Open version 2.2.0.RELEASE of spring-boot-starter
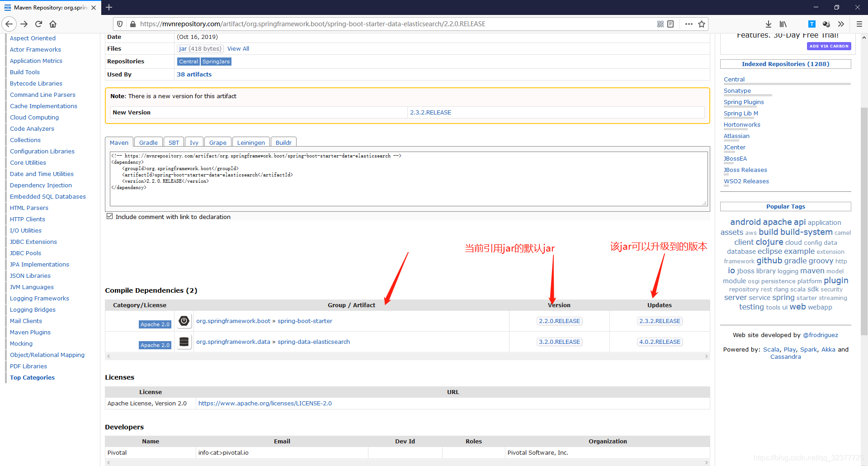Screen dimensions: 868x466 [559, 321]
